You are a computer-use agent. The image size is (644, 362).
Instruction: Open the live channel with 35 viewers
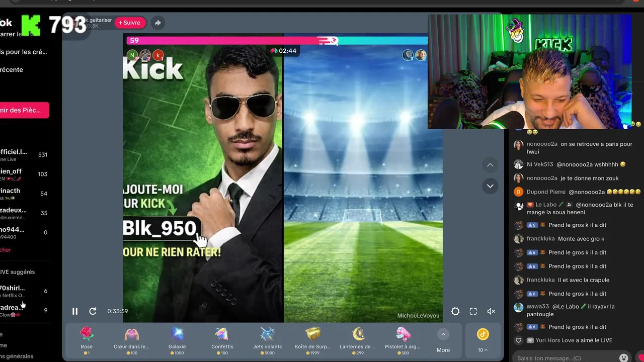[25, 213]
